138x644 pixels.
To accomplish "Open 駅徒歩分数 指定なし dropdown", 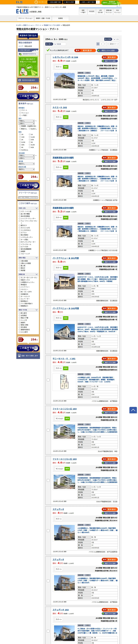I will tap(27, 169).
